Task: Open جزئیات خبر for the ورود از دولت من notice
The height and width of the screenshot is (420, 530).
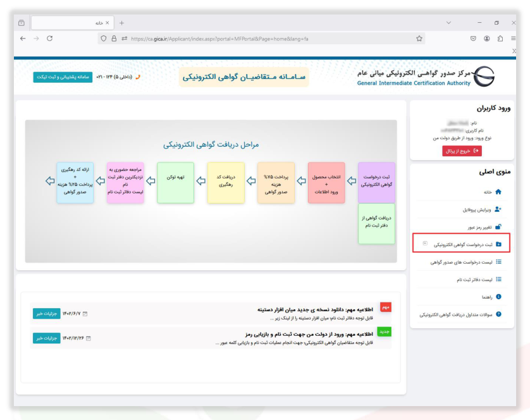Action: point(47,338)
